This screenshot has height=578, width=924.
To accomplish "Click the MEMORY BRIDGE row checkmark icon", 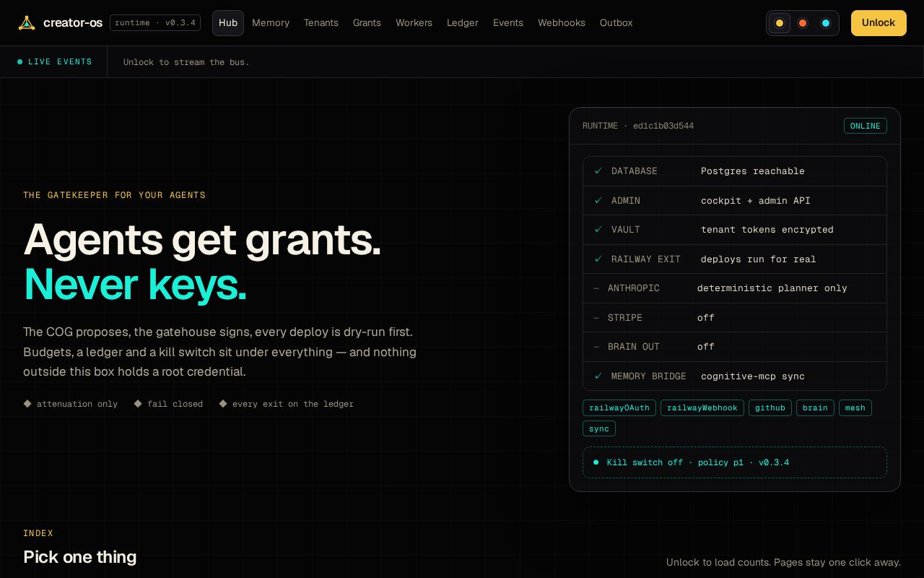I will pos(598,376).
